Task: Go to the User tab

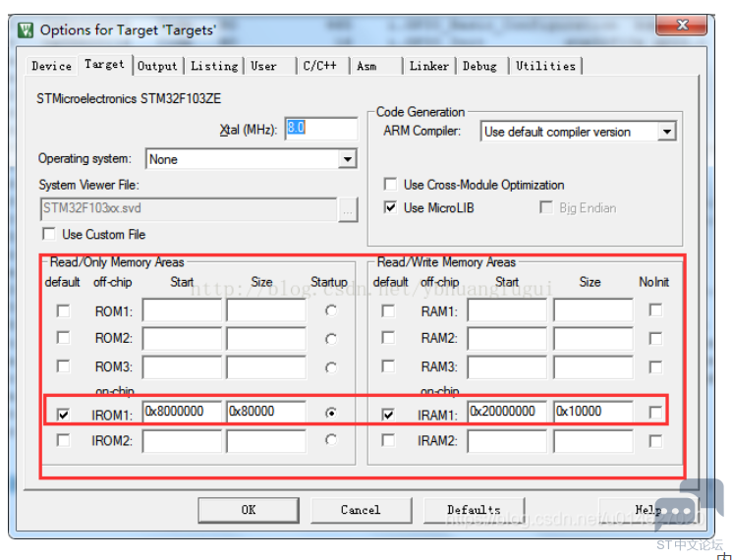Action: 270,66
